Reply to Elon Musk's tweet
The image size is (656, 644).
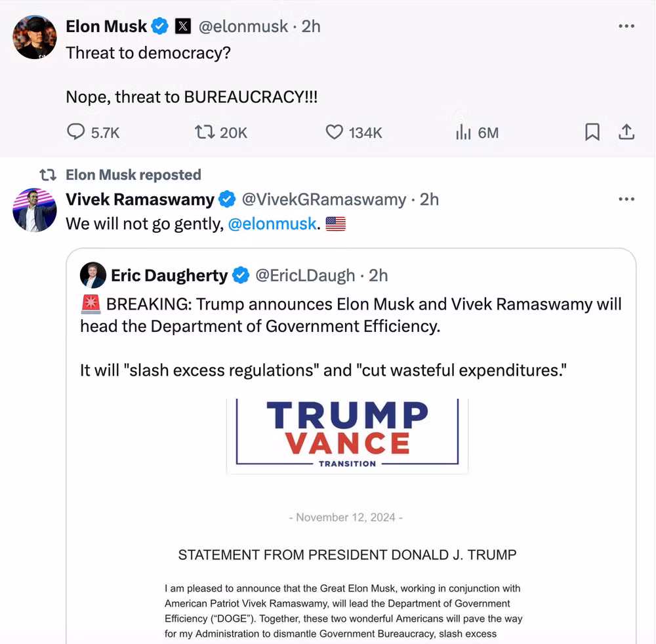point(76,132)
